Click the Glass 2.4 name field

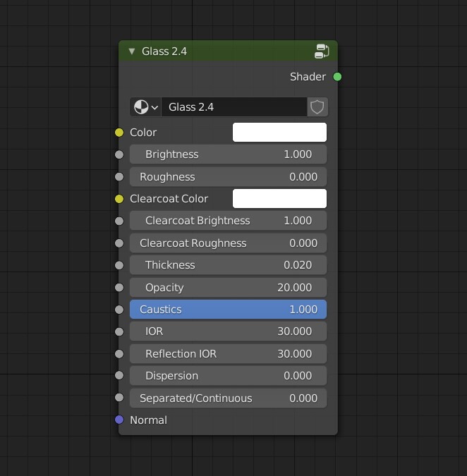point(234,107)
